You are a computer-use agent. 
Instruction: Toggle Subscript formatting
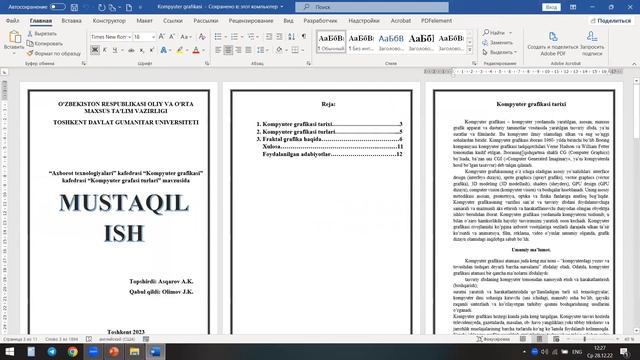(142, 50)
